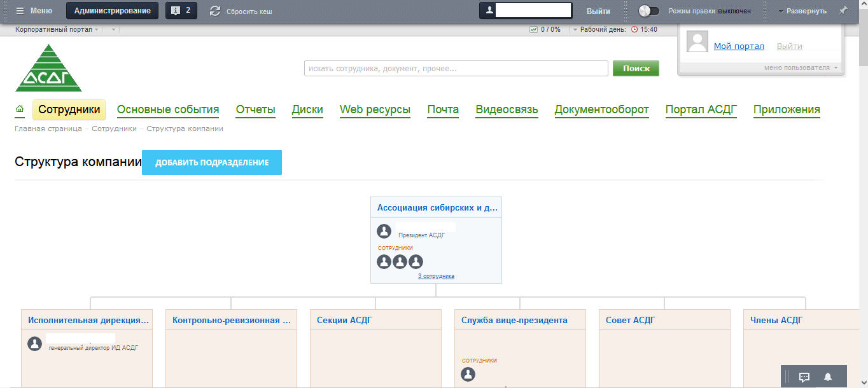Image resolution: width=868 pixels, height=388 pixels.
Task: Open the Ассоциация сибирских и д... department title
Action: pos(437,207)
